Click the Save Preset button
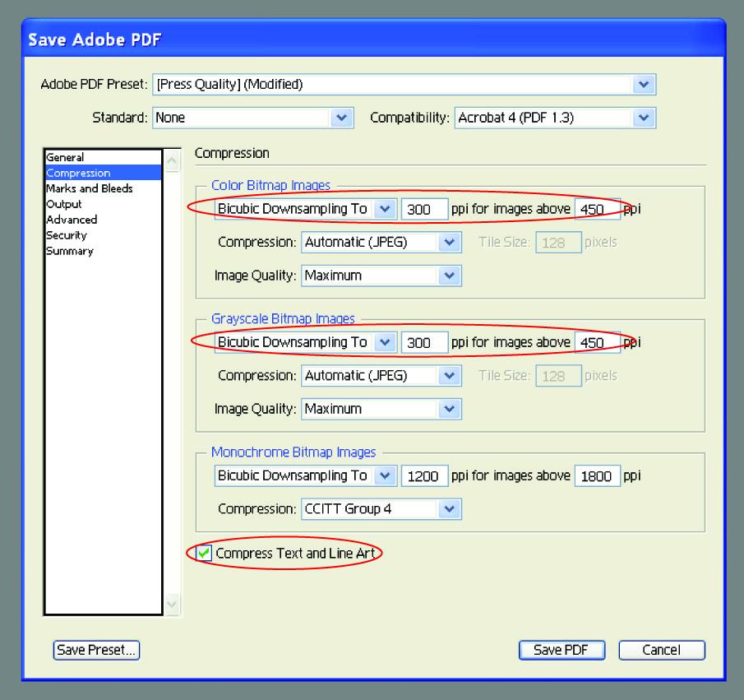Screen dimensions: 744x700 tap(96, 650)
